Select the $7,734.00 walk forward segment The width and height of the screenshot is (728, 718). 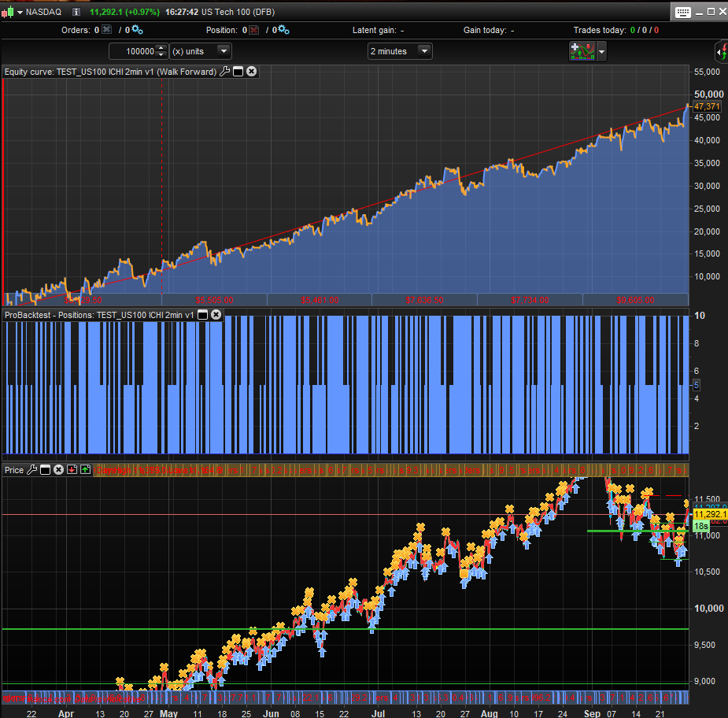[530, 300]
